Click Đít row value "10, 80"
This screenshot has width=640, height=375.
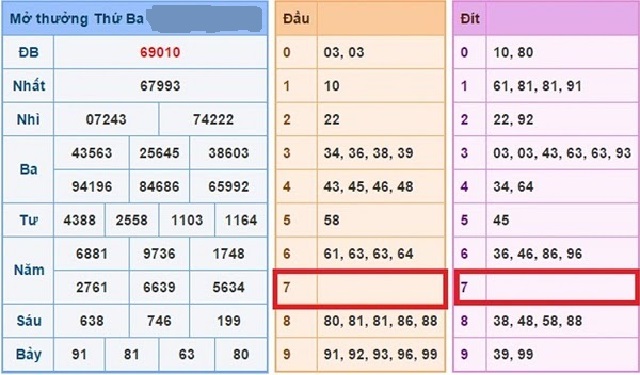tap(513, 52)
